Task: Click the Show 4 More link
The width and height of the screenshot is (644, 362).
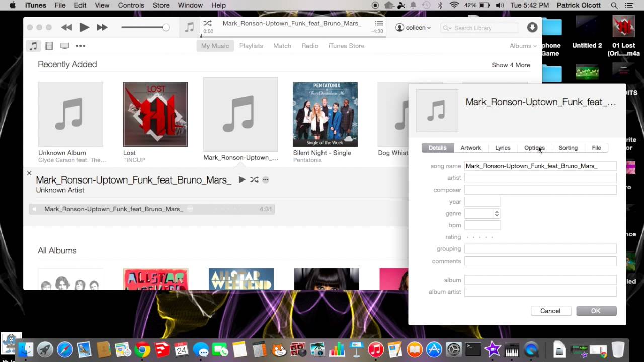Action: (511, 65)
